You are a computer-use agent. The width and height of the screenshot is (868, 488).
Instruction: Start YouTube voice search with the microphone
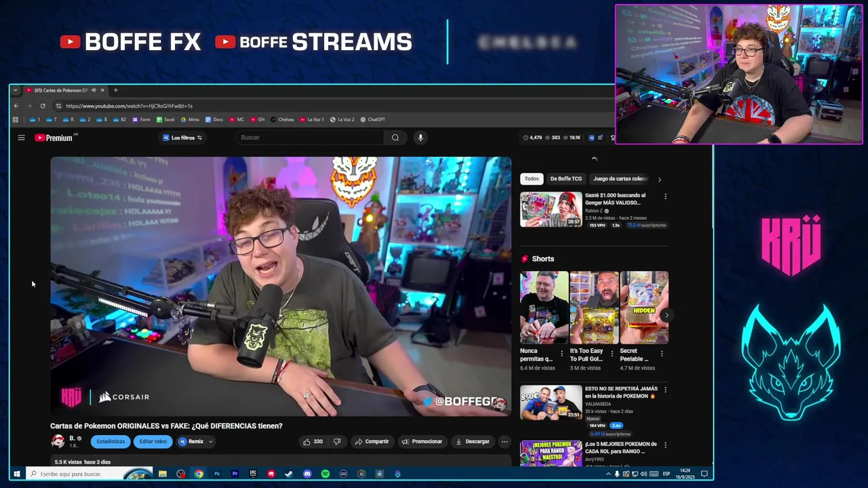[x=420, y=138]
